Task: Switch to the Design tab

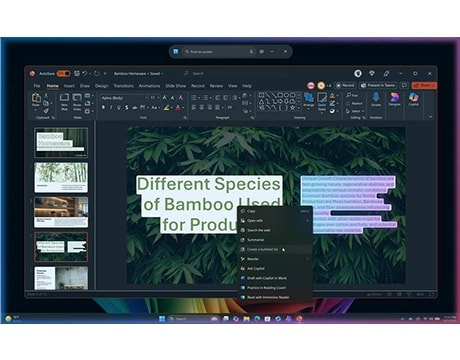Action: click(x=102, y=86)
